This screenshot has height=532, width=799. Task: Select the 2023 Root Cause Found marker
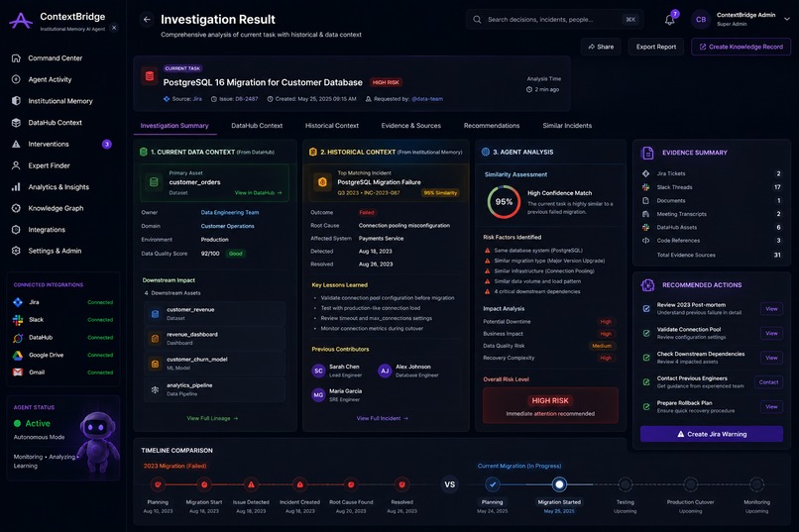coord(351,484)
